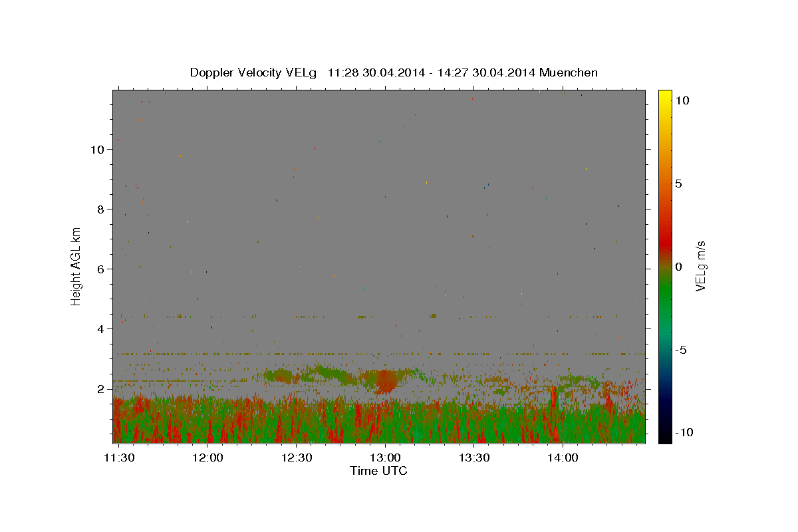Click the height label 2 on y-axis
This screenshot has height=532, width=798.
[x=101, y=389]
